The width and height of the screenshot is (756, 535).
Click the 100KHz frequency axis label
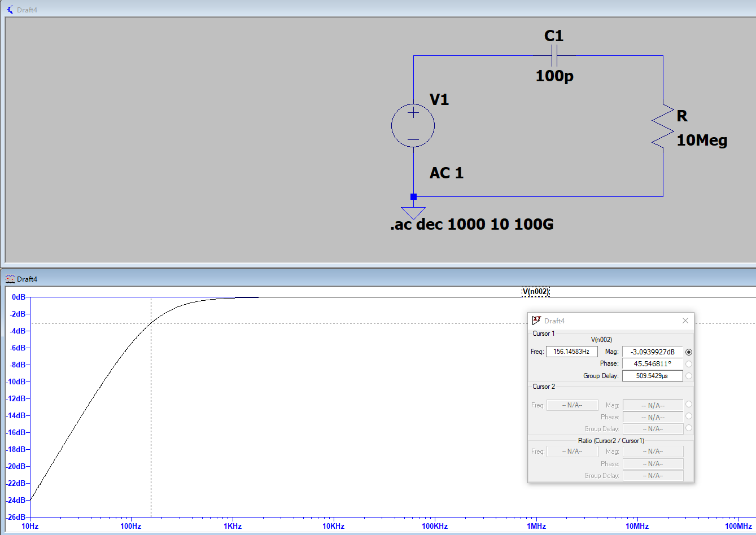pos(435,526)
